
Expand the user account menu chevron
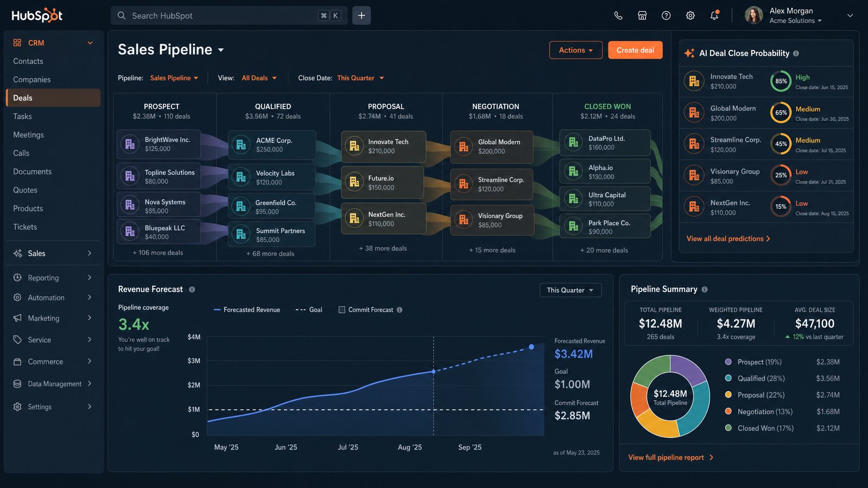tap(850, 16)
